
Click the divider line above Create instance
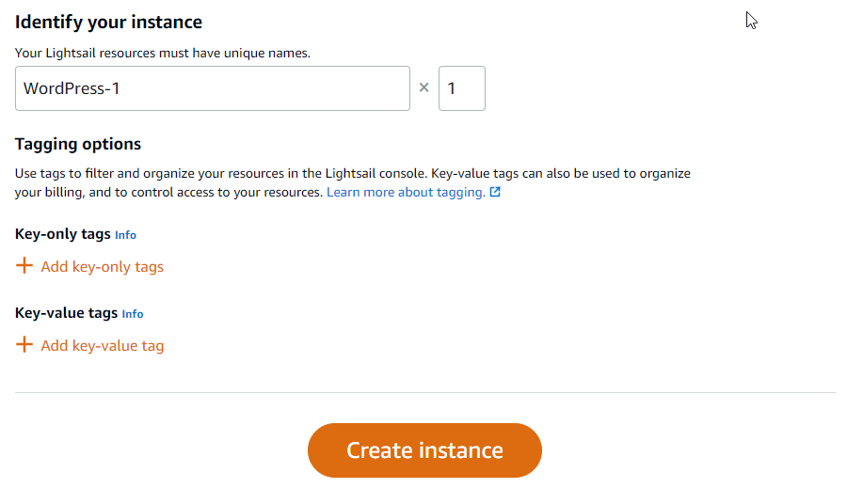click(424, 392)
